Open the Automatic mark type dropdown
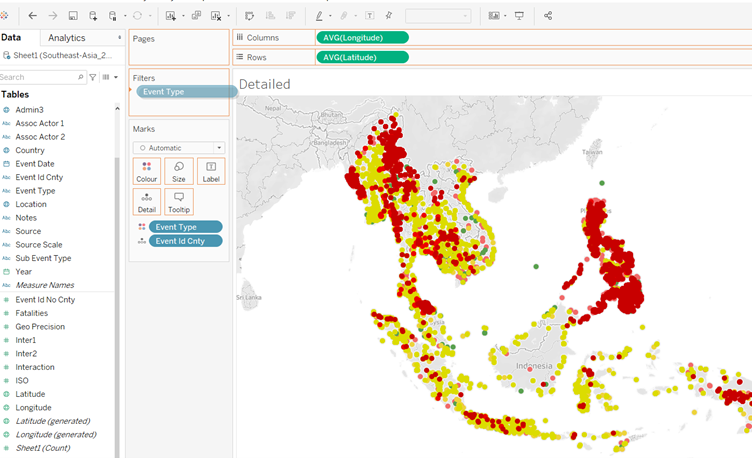The height and width of the screenshot is (458, 752). click(179, 147)
